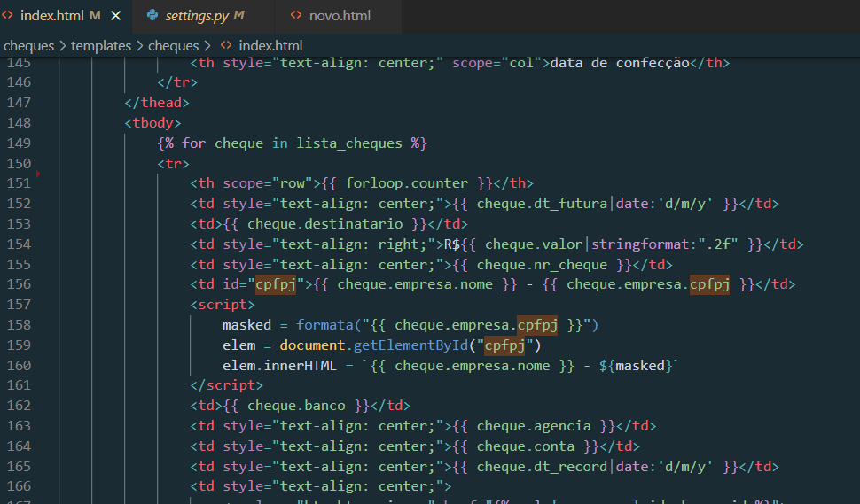Click 'getElementById' method on line 159
Image resolution: width=860 pixels, height=504 pixels.
(410, 345)
